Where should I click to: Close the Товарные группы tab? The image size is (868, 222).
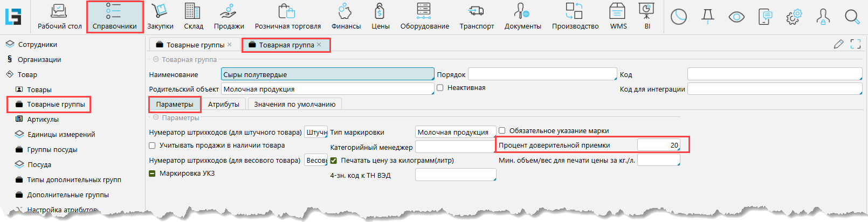(230, 45)
